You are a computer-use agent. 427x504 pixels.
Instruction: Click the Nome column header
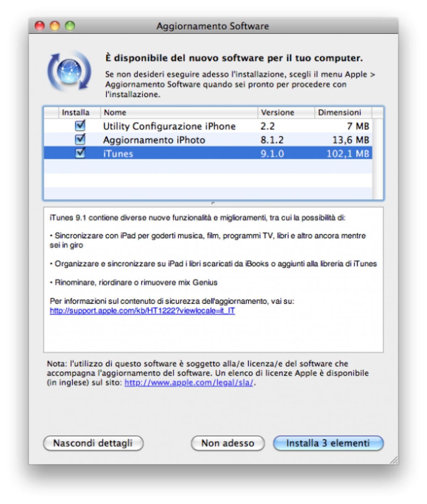(x=114, y=112)
